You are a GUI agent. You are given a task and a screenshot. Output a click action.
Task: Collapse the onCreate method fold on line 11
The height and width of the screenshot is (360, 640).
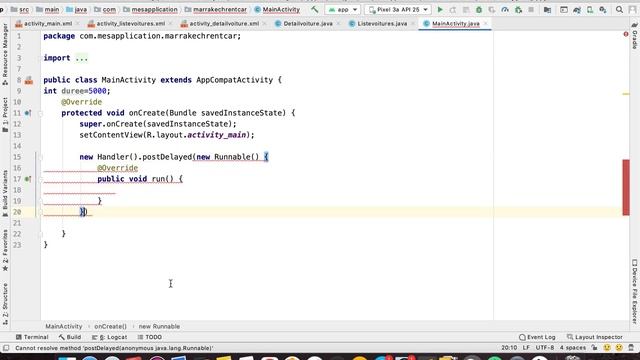click(x=40, y=113)
